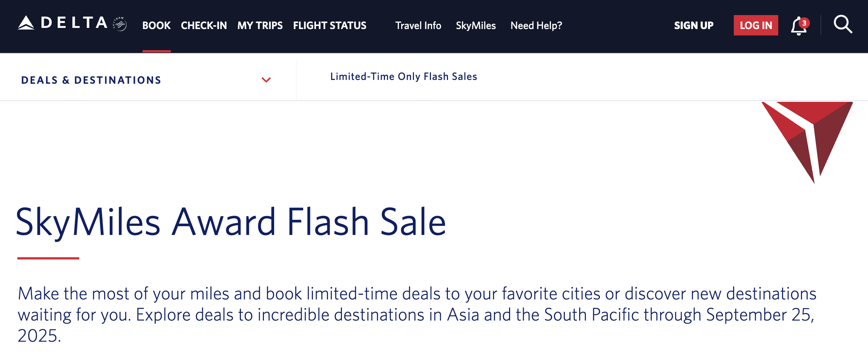The image size is (868, 353).
Task: Click the SkyTeam alliance emblem
Action: coord(120,25)
